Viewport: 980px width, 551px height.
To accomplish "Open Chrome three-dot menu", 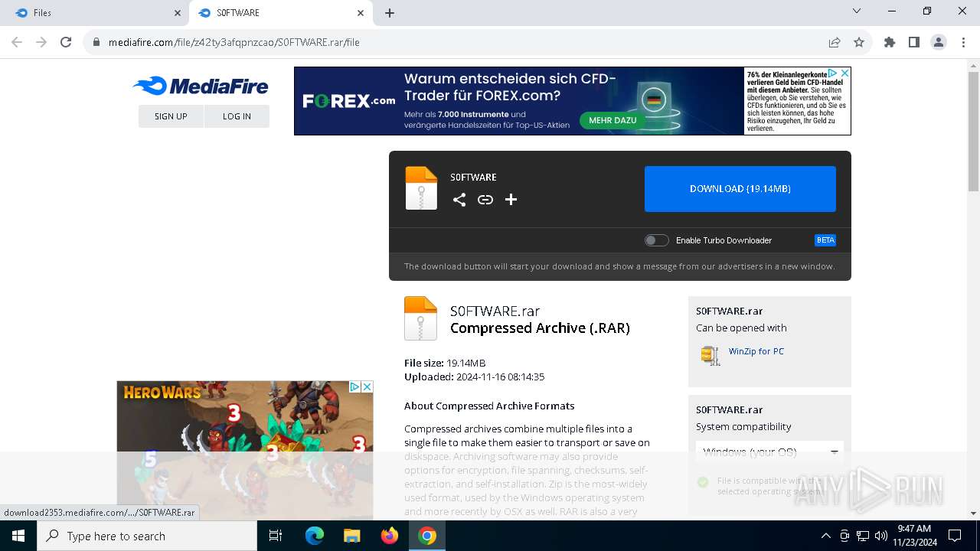I will pos(963,42).
